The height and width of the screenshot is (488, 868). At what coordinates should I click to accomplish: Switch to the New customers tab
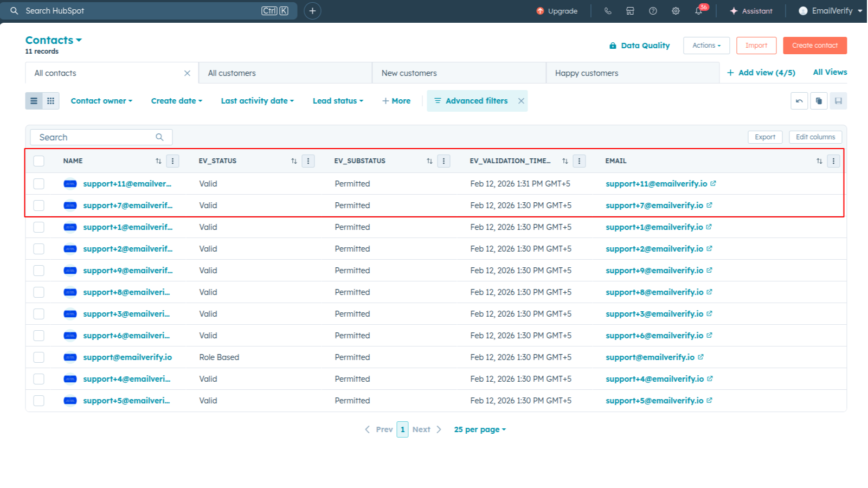click(409, 73)
